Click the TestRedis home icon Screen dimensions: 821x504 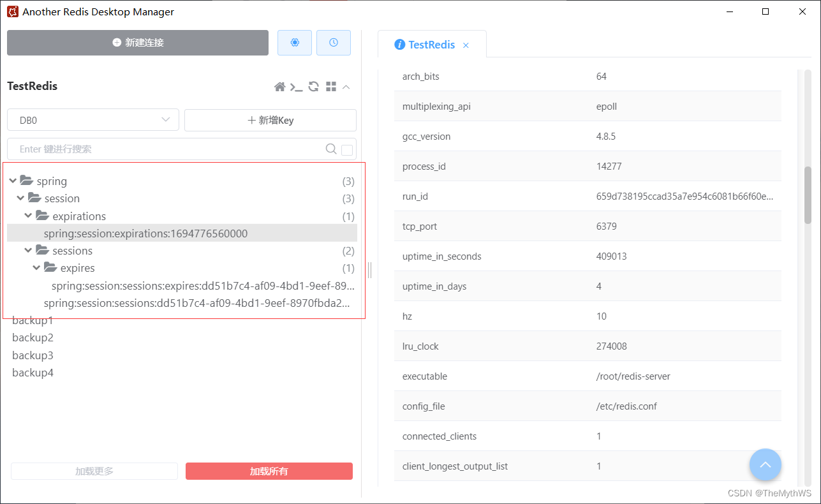pyautogui.click(x=279, y=87)
